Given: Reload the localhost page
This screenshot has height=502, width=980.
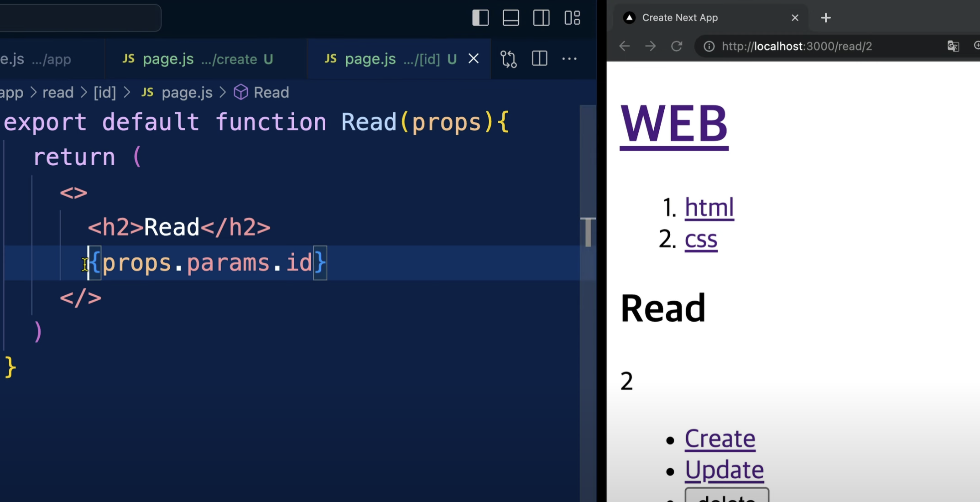Looking at the screenshot, I should [x=677, y=46].
